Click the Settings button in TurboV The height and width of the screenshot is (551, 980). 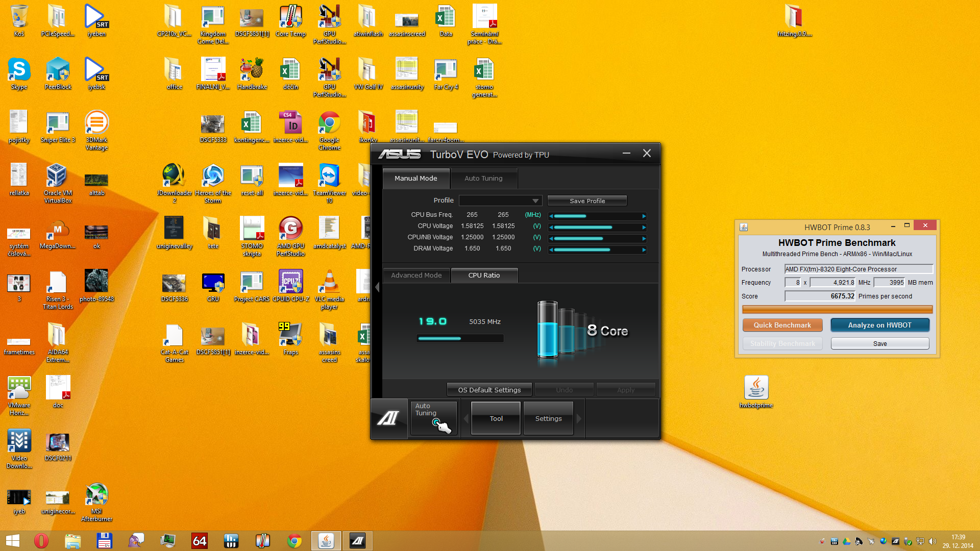[548, 418]
